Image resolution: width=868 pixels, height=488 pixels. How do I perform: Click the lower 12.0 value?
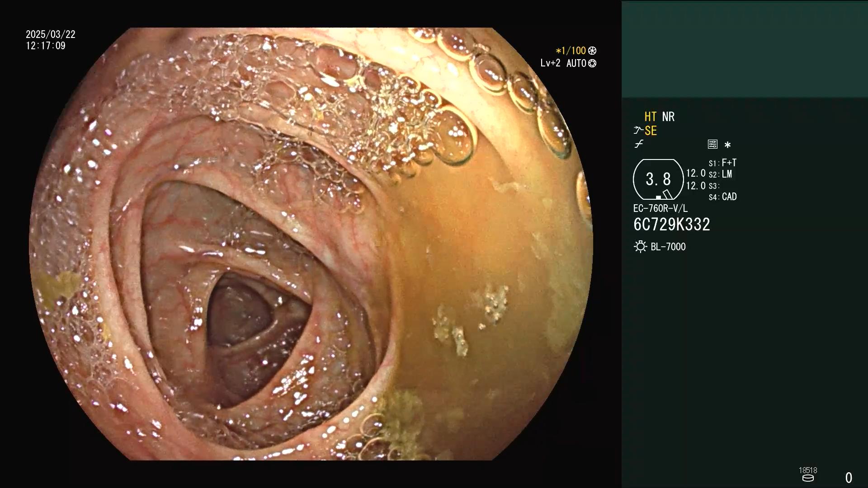pyautogui.click(x=696, y=186)
